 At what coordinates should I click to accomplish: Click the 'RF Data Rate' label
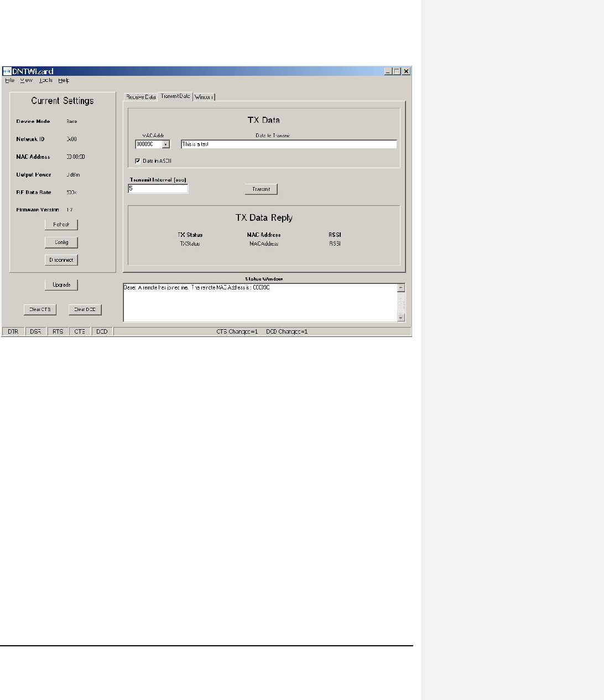coord(34,192)
